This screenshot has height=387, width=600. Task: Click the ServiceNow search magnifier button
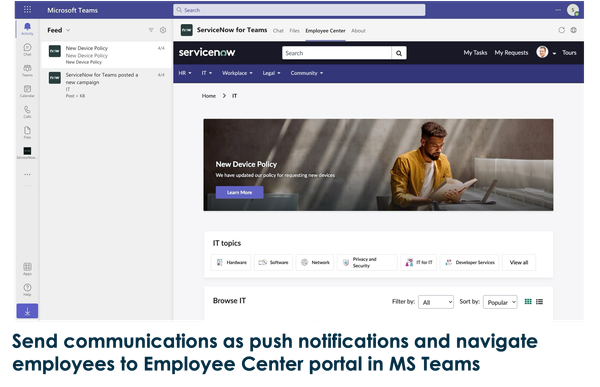coord(399,53)
